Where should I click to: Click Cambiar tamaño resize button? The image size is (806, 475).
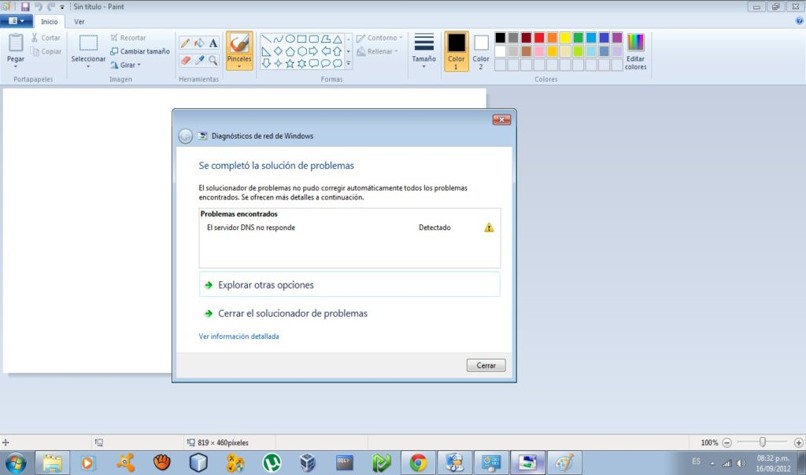(x=140, y=51)
